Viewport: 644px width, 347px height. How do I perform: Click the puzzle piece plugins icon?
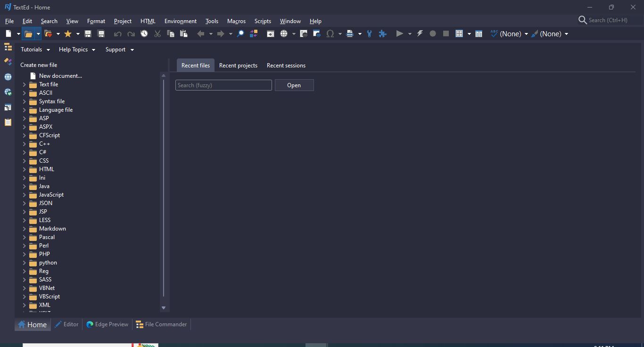coord(383,34)
